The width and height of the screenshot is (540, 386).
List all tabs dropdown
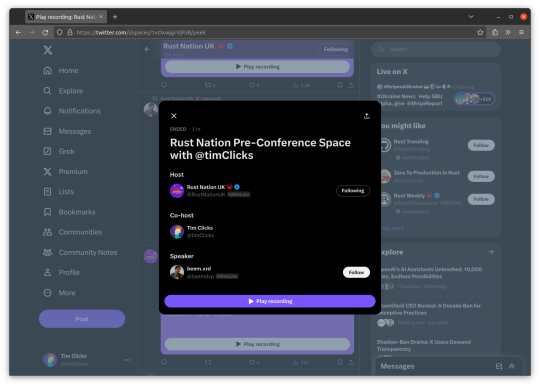pyautogui.click(x=471, y=17)
